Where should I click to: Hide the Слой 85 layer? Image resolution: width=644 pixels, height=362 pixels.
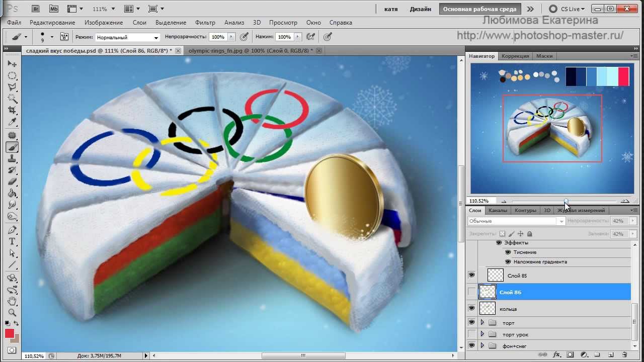click(471, 275)
